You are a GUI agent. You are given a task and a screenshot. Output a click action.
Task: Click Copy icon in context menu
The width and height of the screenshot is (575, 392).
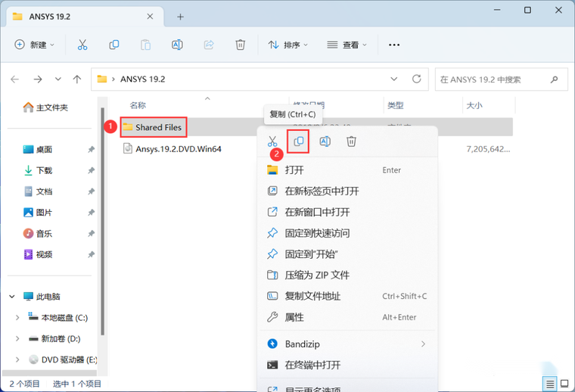click(x=299, y=142)
